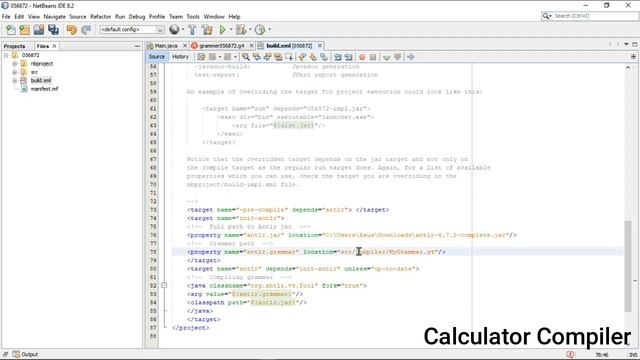Switch to the Files panel tab
Viewport: 640px width, 360px height.
(42, 46)
